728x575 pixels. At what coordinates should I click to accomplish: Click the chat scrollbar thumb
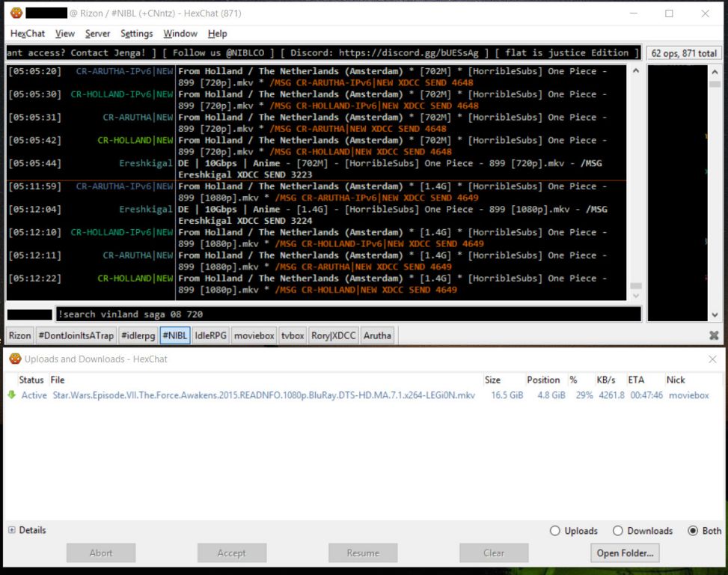click(636, 286)
